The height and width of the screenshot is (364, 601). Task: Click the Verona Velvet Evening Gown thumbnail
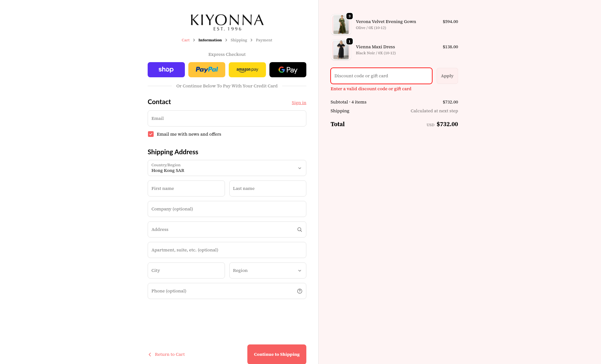pos(341,25)
